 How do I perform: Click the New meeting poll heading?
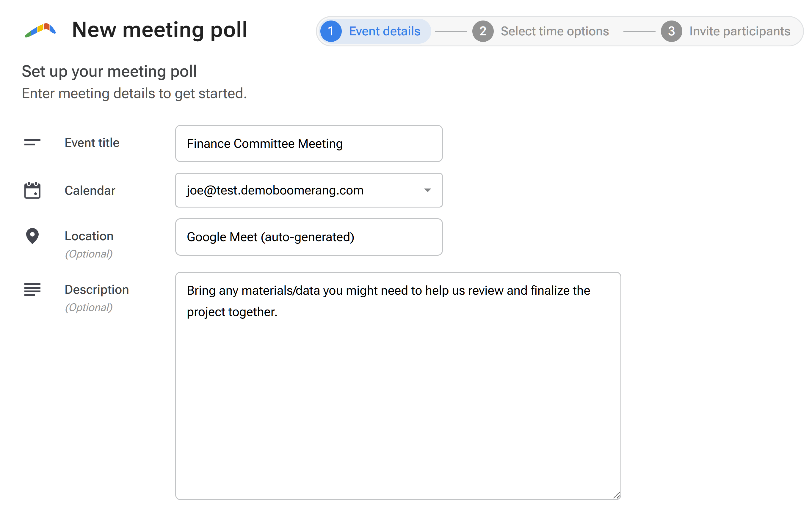click(x=159, y=30)
